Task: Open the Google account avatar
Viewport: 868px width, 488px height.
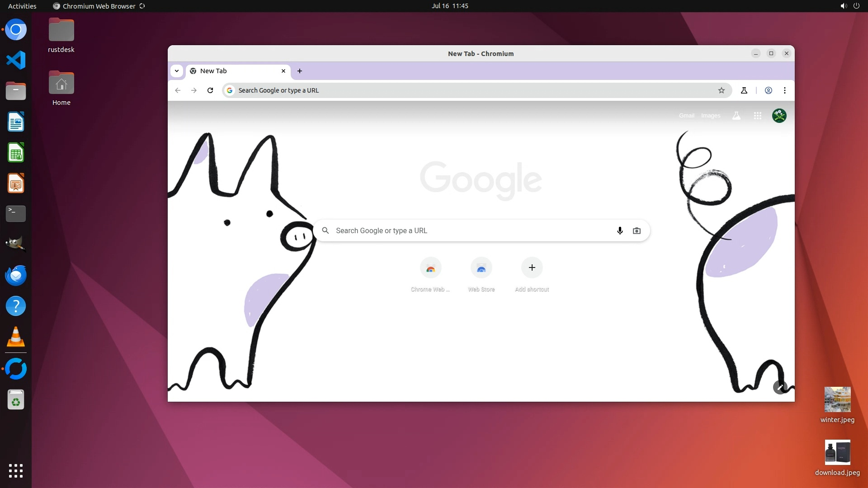Action: point(779,116)
